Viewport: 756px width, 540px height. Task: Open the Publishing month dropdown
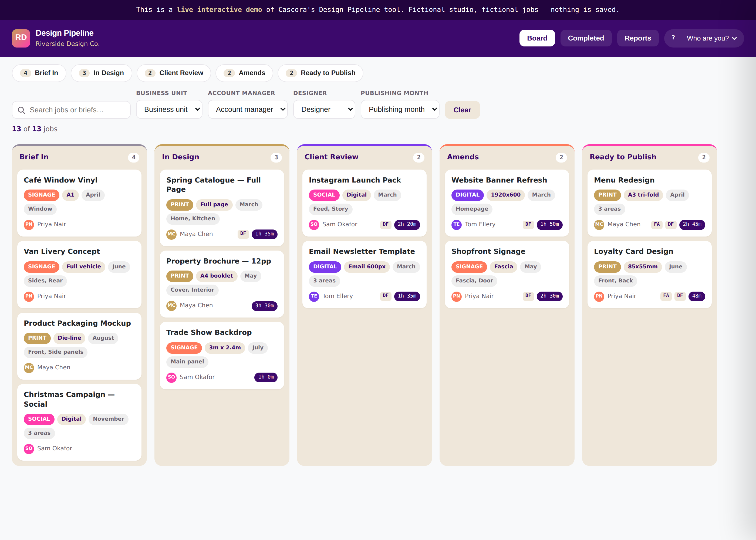coord(400,109)
